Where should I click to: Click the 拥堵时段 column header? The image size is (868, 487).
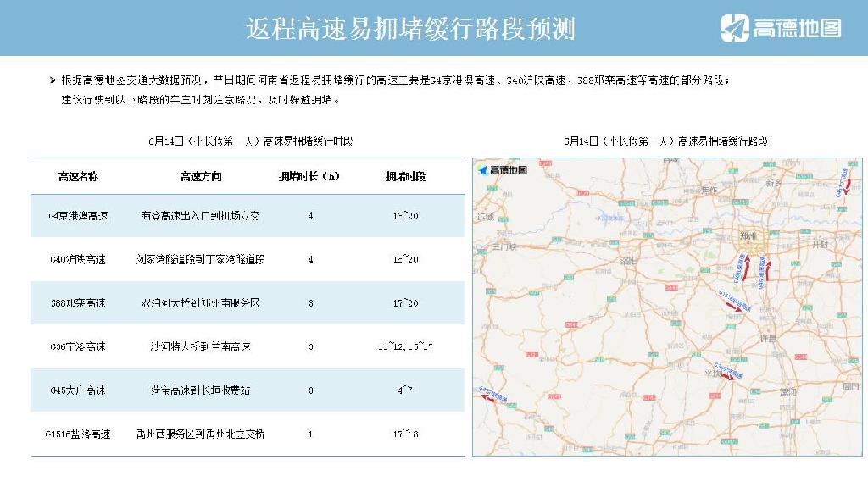point(405,176)
